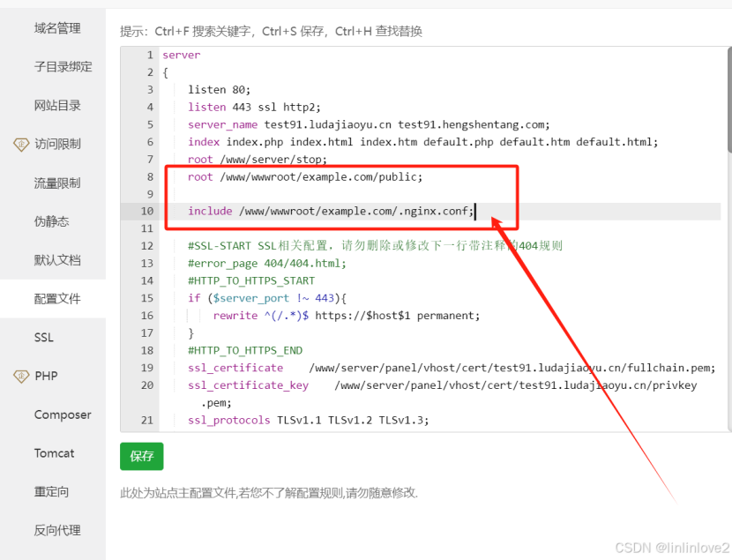732x560 pixels.
Task: Open the PHP sidebar tab
Action: (46, 377)
